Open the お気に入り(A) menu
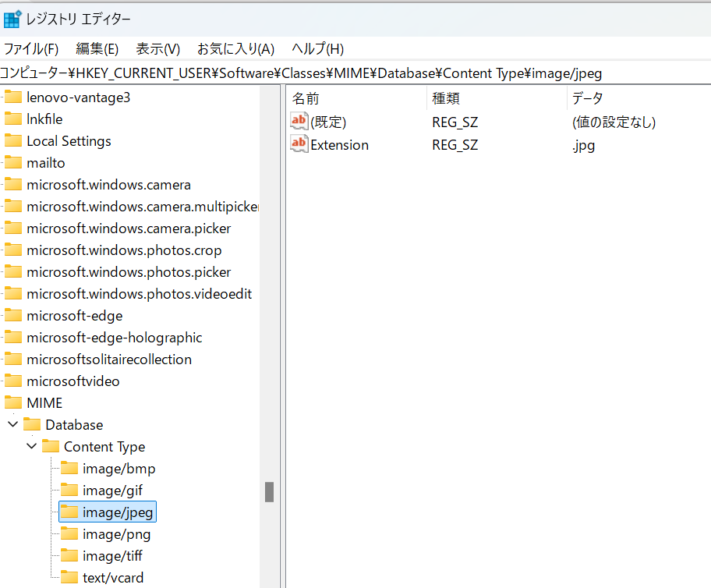The height and width of the screenshot is (588, 711). [235, 48]
